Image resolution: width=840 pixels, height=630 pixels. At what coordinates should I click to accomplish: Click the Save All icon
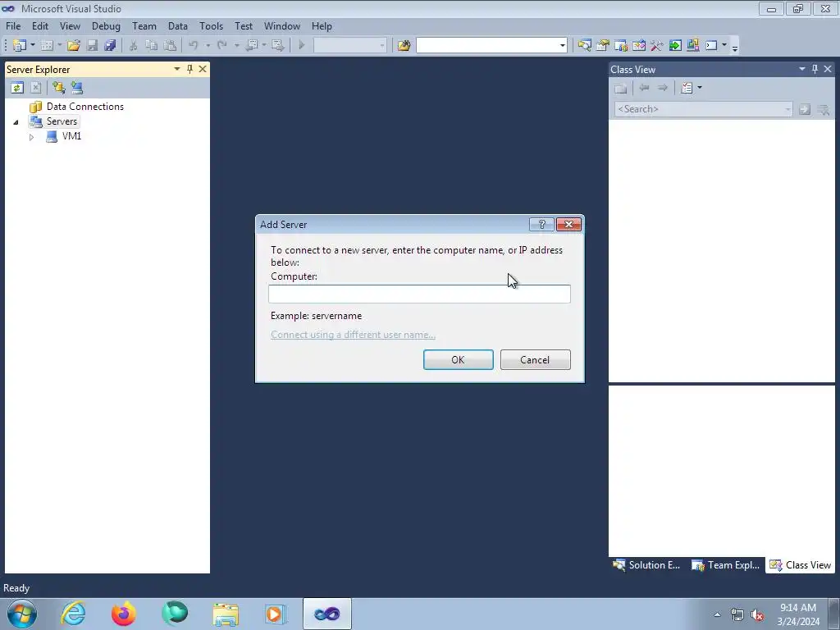pos(110,46)
